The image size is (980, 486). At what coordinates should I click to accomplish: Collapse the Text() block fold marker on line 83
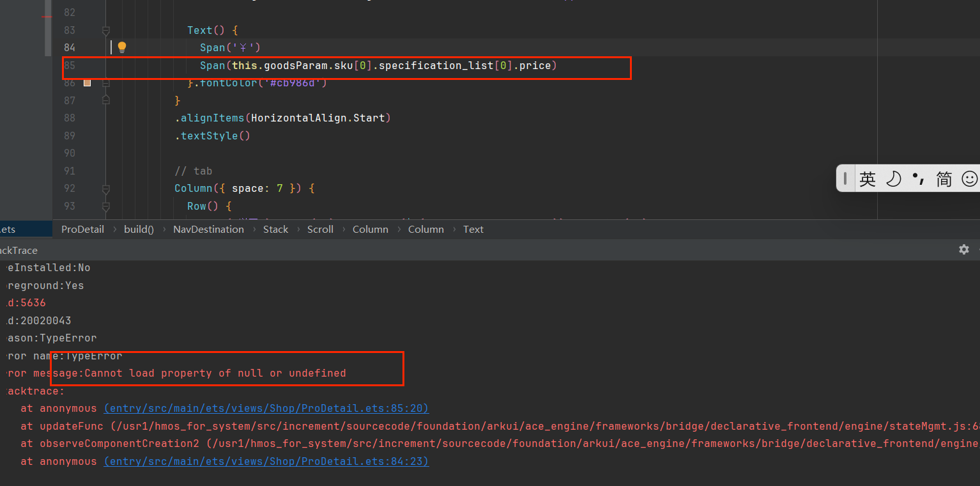106,30
